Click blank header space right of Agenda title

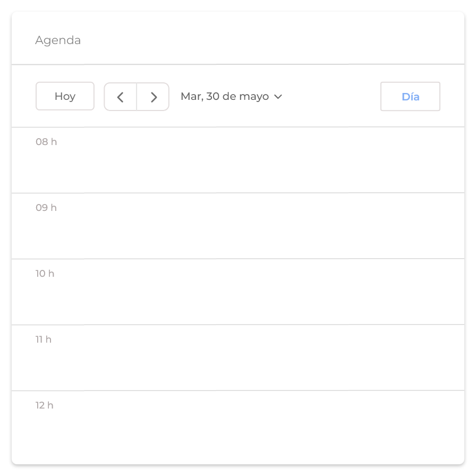266,40
